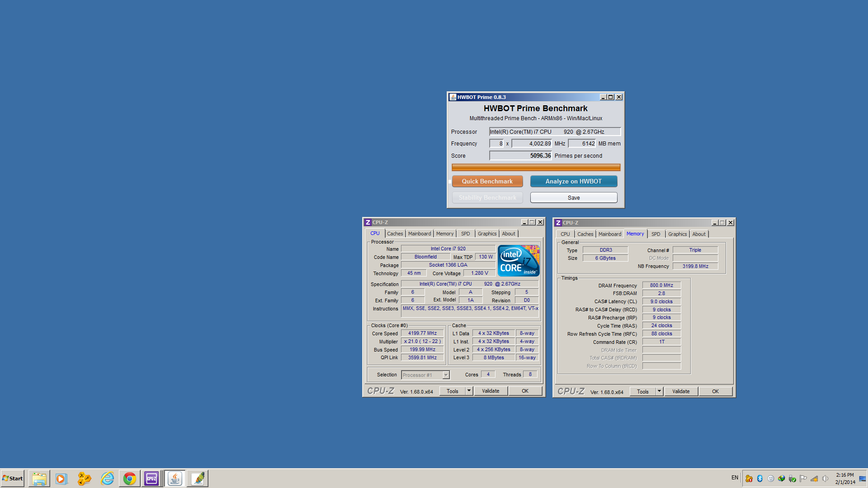Show the system clock and date
The image size is (868, 488).
[x=845, y=479]
